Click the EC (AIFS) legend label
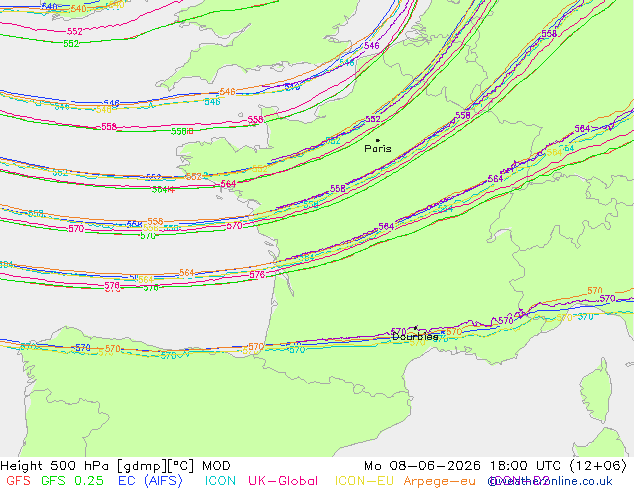 [x=150, y=481]
